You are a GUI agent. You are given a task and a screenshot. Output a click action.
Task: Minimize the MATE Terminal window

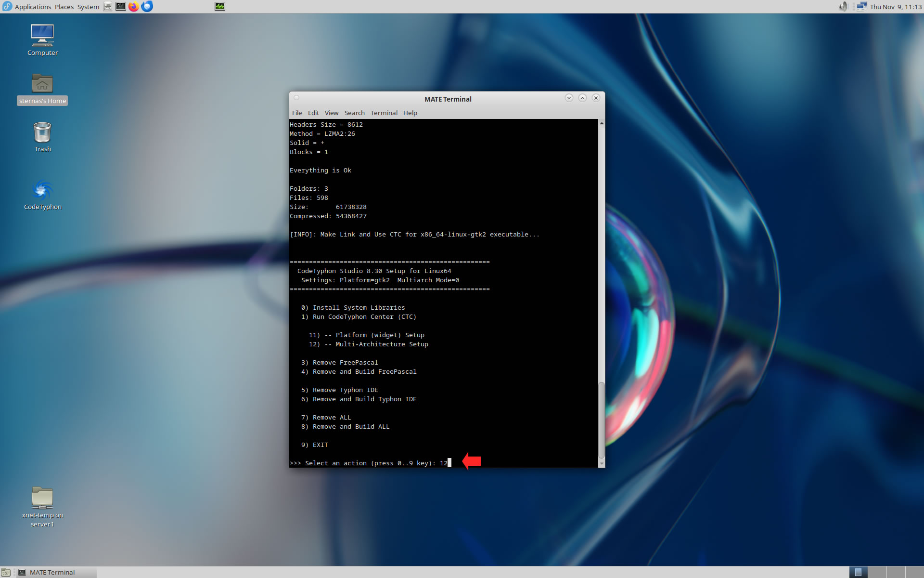(x=569, y=98)
